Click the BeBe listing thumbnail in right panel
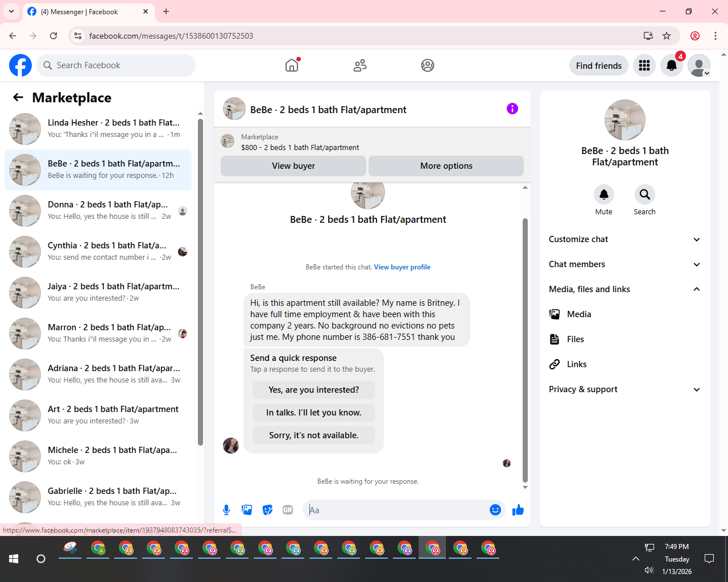 (625, 120)
